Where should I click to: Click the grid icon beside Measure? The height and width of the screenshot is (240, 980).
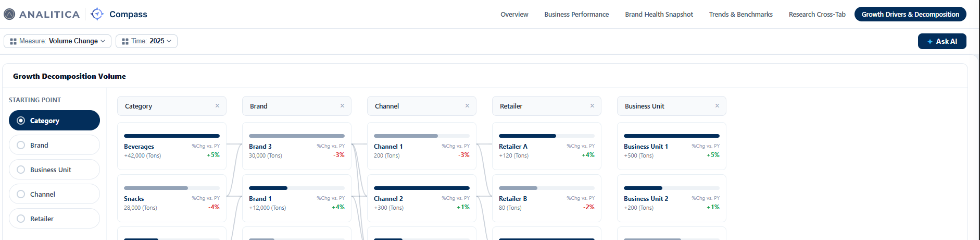(x=14, y=41)
